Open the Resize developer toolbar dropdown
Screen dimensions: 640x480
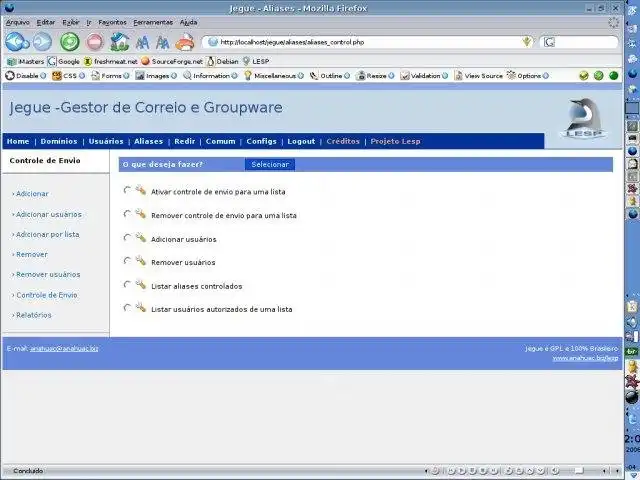375,76
